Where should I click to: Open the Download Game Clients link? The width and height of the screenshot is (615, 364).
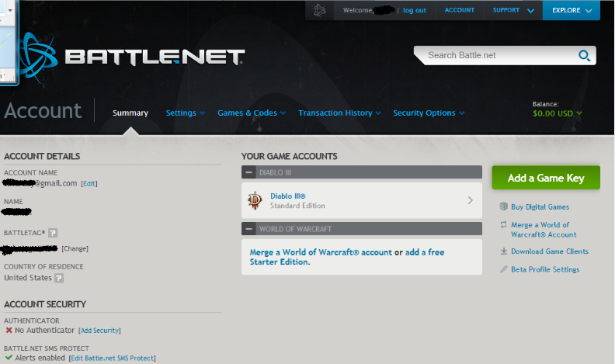click(550, 251)
